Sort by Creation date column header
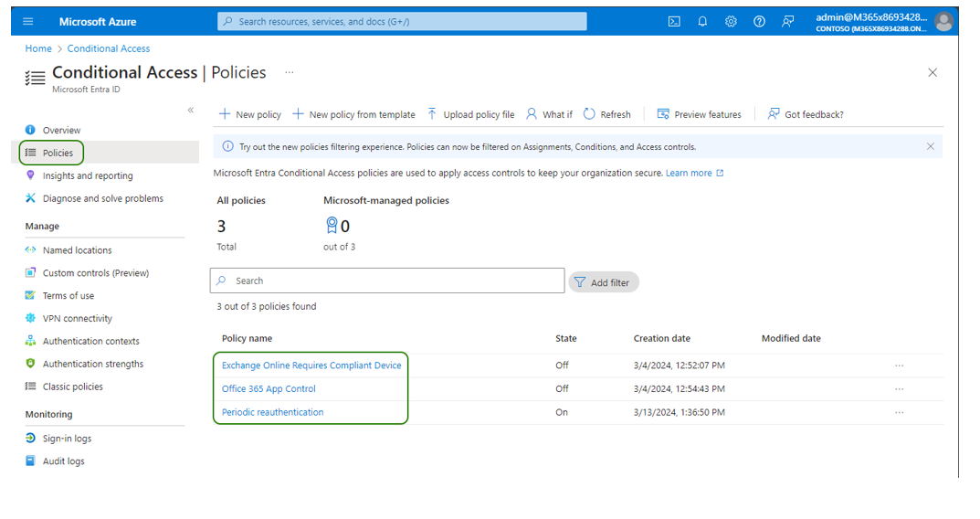The width and height of the screenshot is (980, 519). (x=662, y=338)
